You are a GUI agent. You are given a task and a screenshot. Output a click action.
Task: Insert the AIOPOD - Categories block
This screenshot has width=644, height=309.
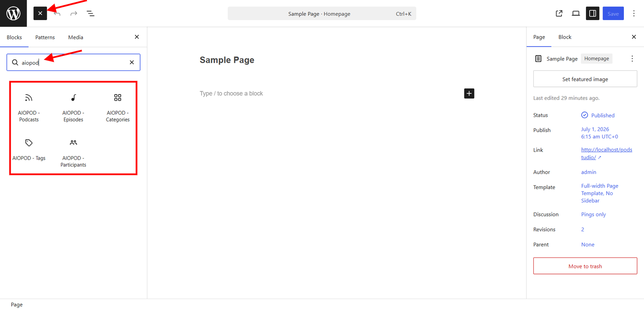coord(118,107)
